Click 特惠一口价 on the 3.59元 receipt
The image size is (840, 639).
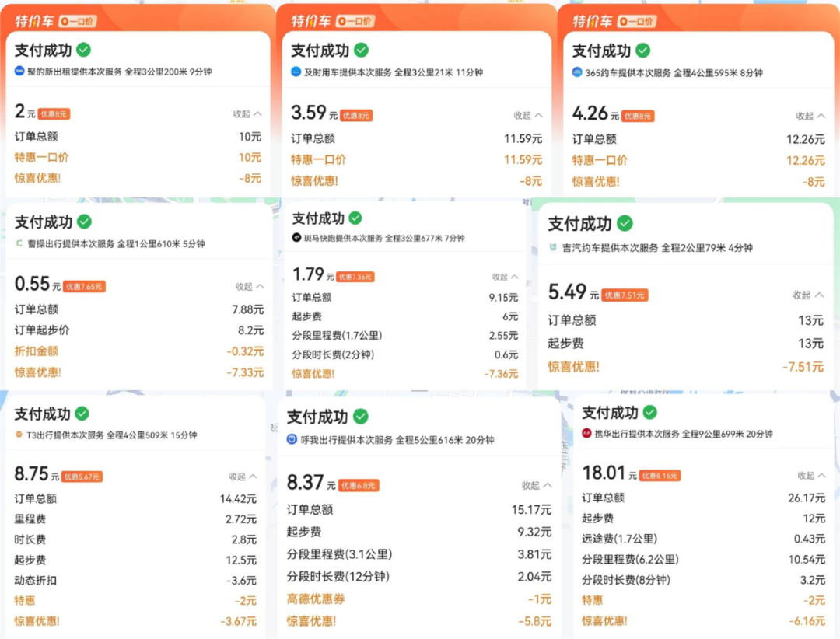[x=319, y=159]
